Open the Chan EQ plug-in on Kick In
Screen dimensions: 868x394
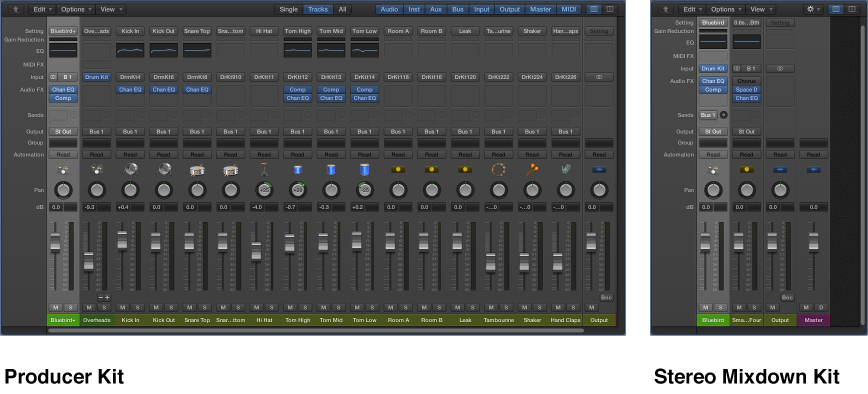130,90
